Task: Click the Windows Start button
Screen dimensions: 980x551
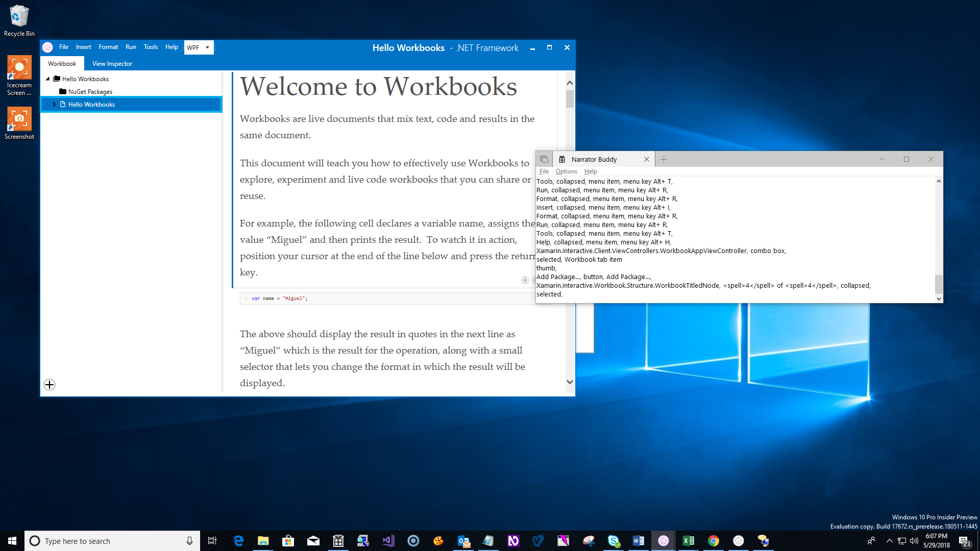Action: [12, 541]
